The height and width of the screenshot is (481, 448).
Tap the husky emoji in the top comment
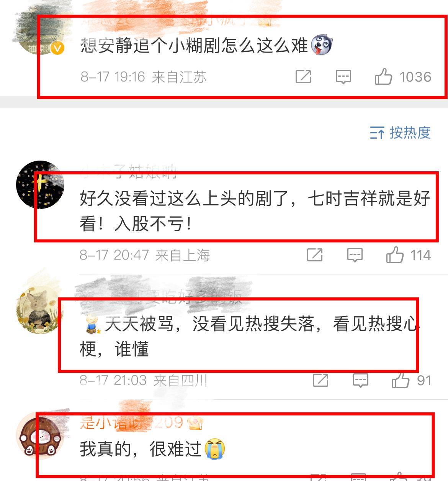tap(322, 45)
